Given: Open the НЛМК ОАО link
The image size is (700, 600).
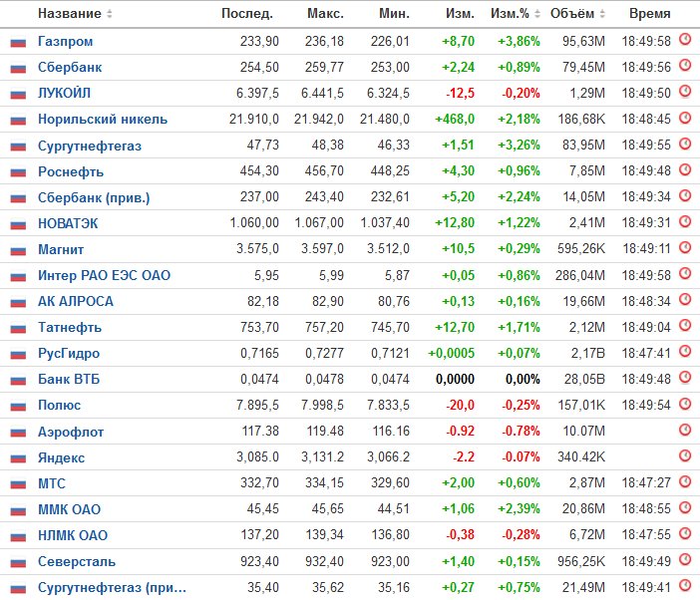Looking at the screenshot, I should (73, 535).
